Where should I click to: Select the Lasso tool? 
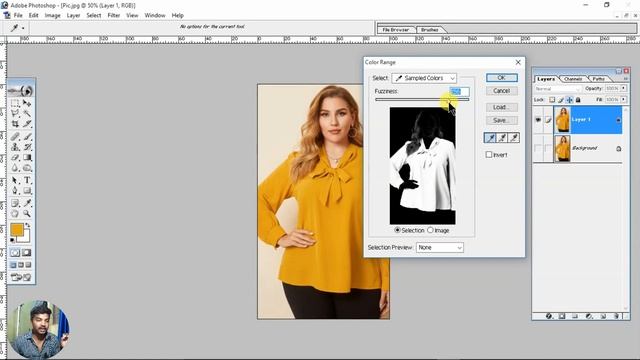[15, 113]
